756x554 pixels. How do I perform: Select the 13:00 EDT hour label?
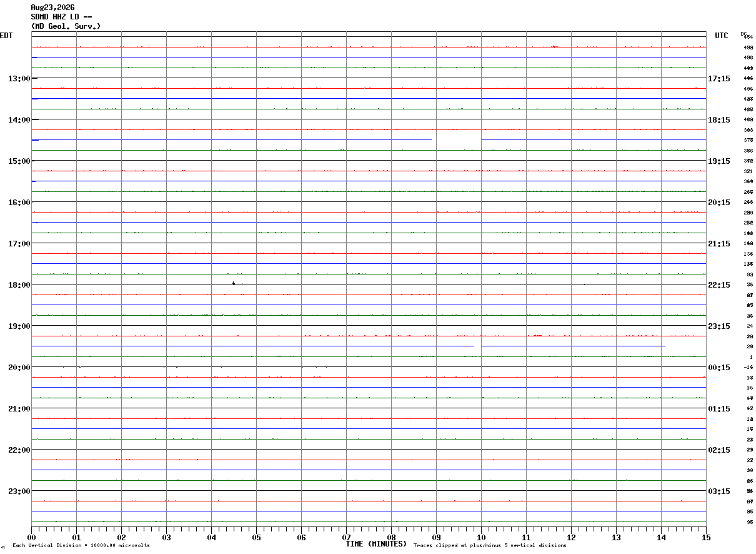point(19,79)
